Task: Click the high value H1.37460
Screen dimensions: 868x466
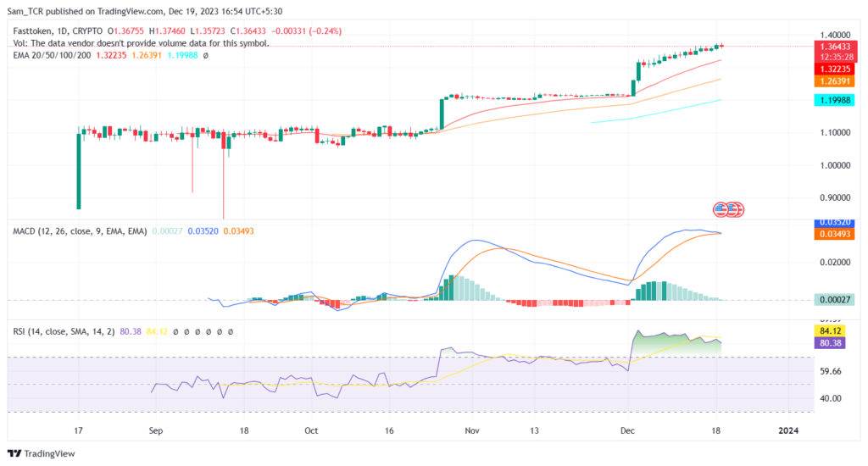Action: 167,31
